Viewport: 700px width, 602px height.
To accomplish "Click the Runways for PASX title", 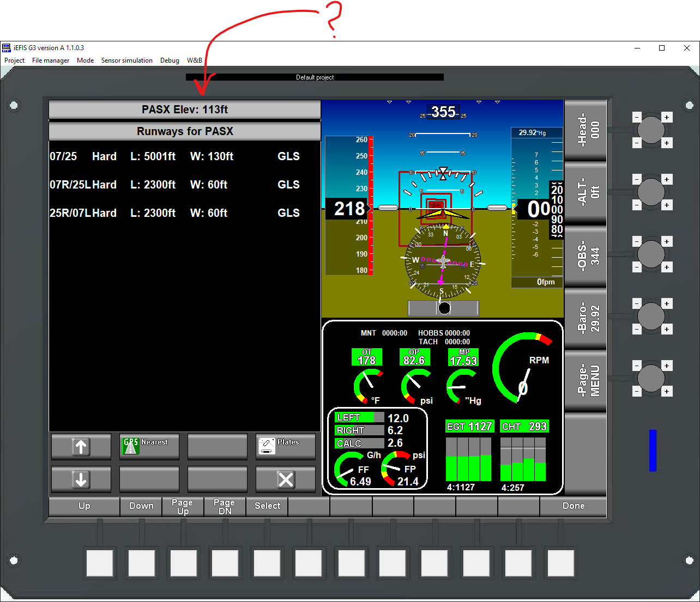I will (x=185, y=131).
